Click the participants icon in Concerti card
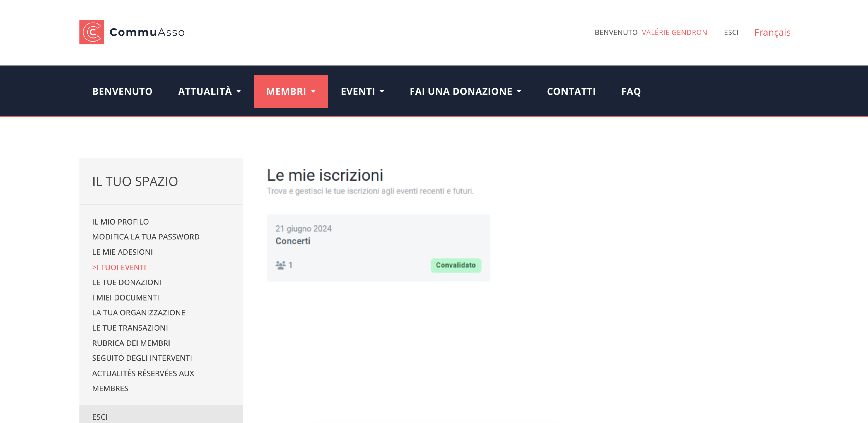The height and width of the screenshot is (423, 868). 280,265
